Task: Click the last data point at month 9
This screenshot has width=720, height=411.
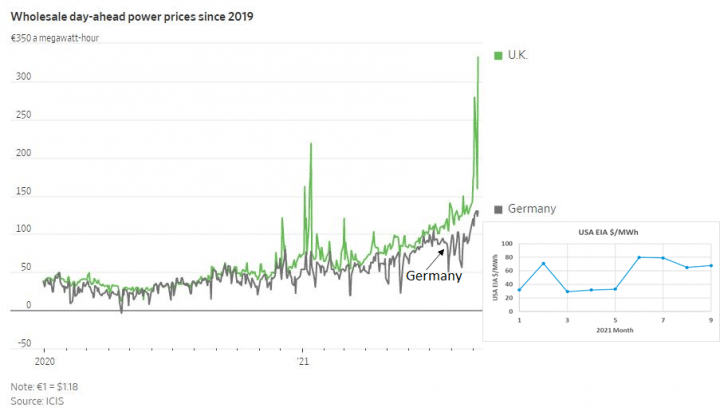Action: coord(710,265)
